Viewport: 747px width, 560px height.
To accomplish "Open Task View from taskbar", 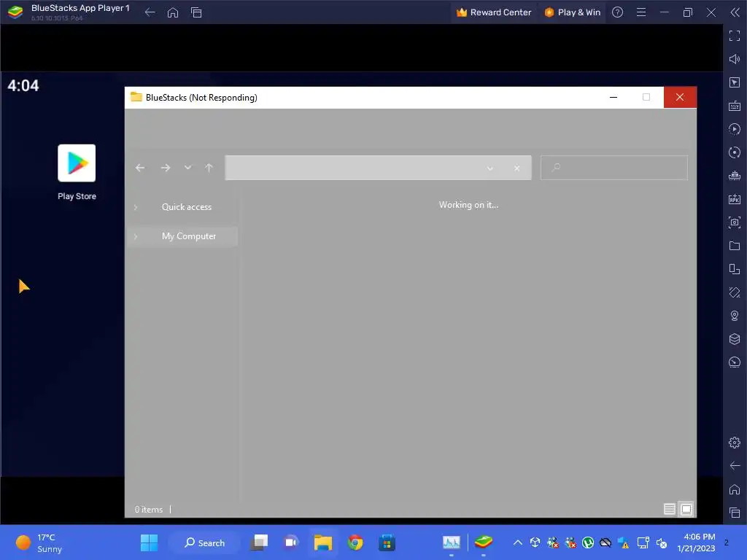I will 260,542.
